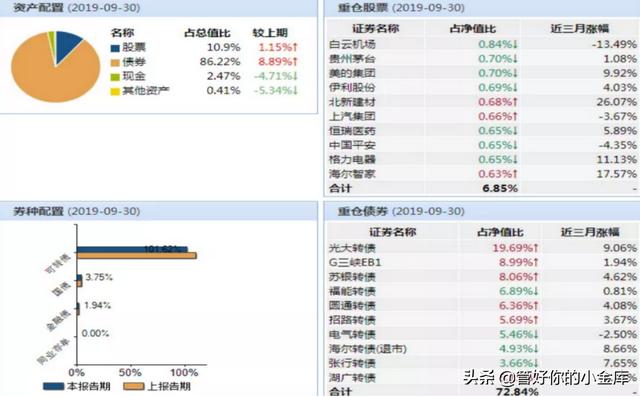
Task: Click the 占净值比 header in stock table
Action: (473, 29)
